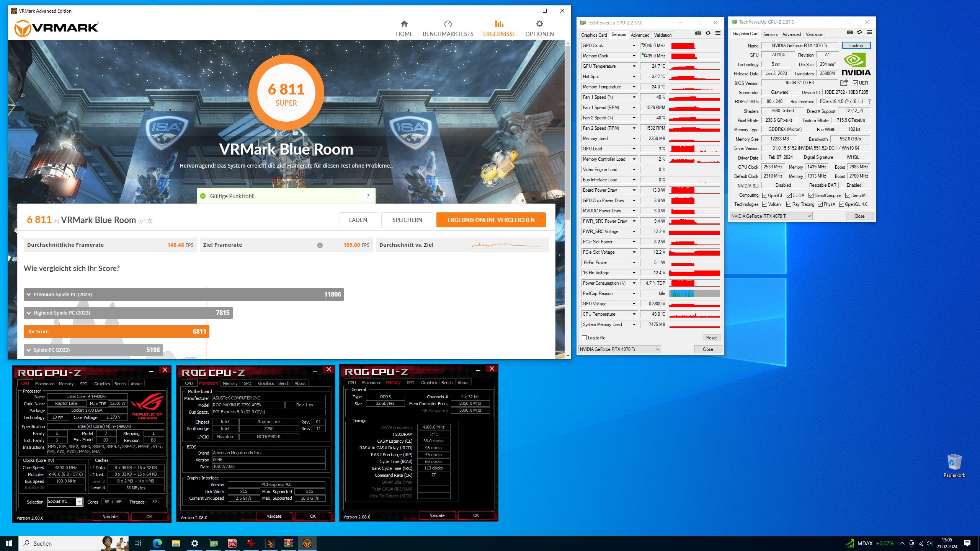This screenshot has width=980, height=551.
Task: Click the Ziel Framerate info icon
Action: click(320, 245)
